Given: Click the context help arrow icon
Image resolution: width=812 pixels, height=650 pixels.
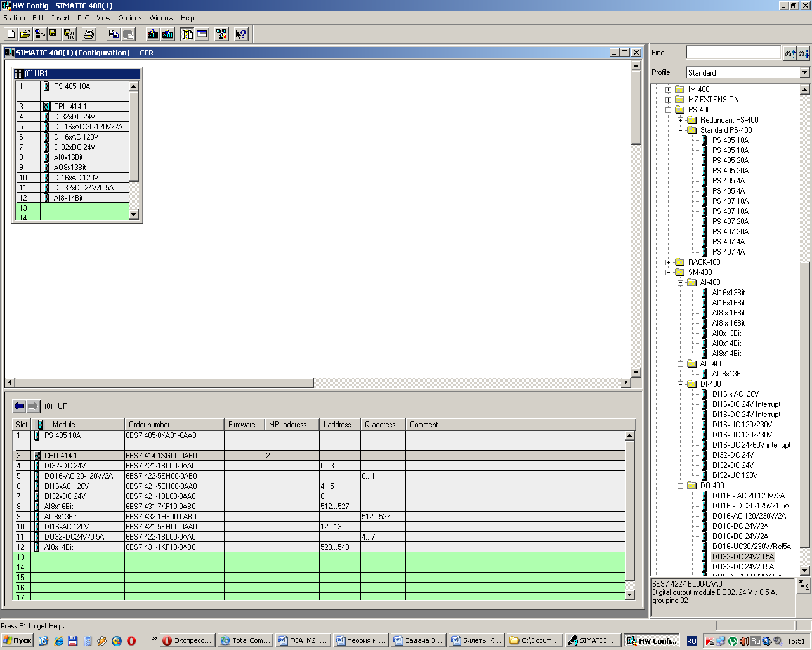Looking at the screenshot, I should (x=241, y=34).
